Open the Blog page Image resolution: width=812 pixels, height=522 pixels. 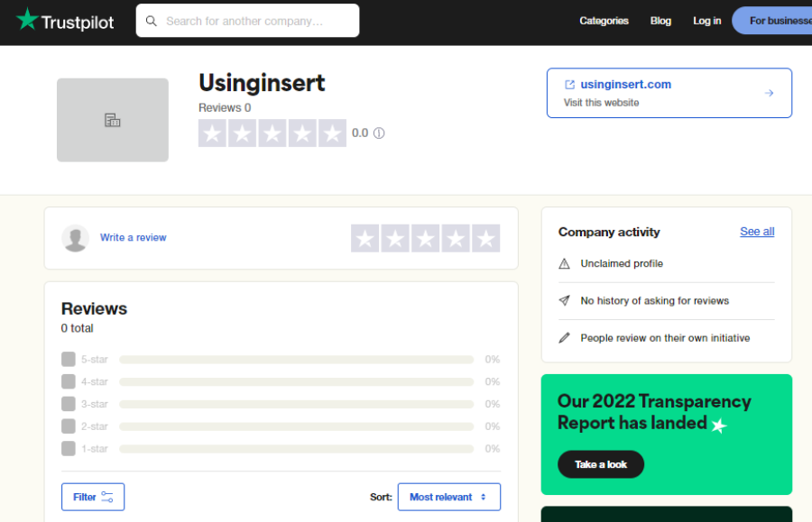(660, 21)
